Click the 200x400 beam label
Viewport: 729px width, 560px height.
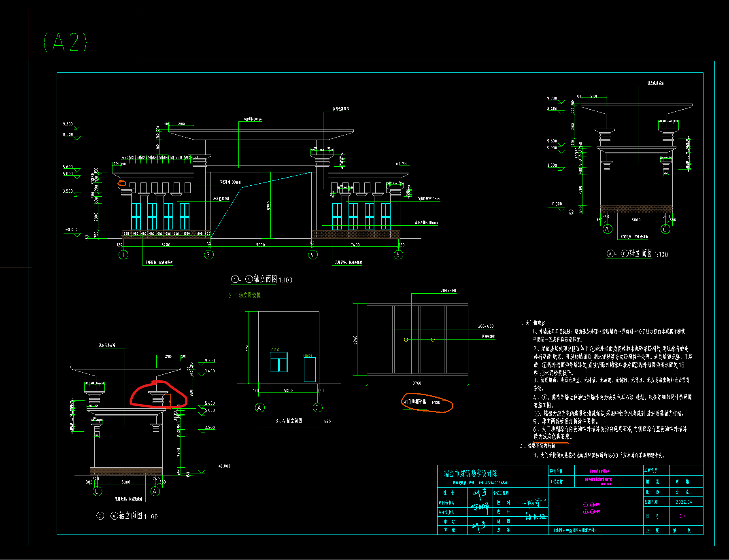click(x=486, y=326)
